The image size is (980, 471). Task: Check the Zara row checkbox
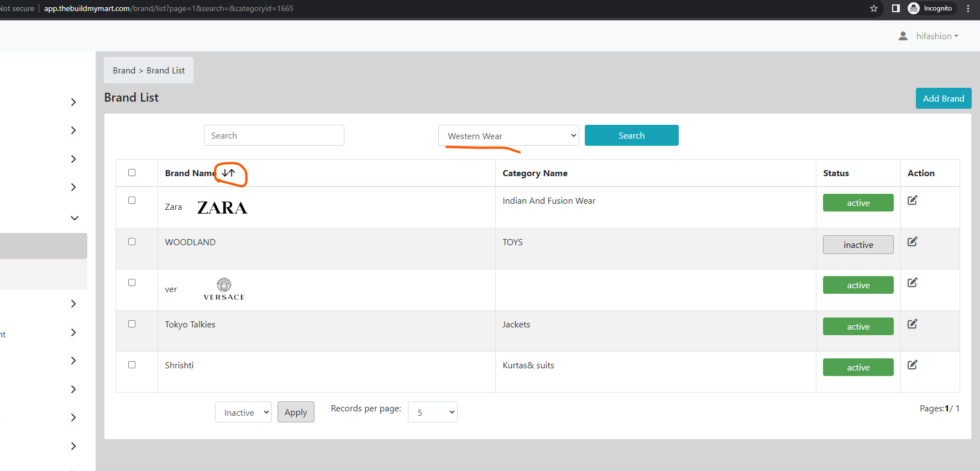tap(132, 200)
